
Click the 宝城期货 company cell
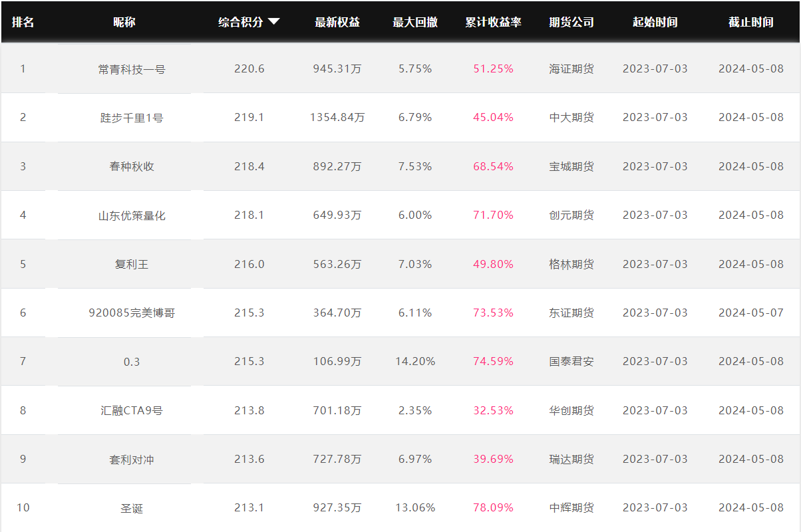(571, 166)
